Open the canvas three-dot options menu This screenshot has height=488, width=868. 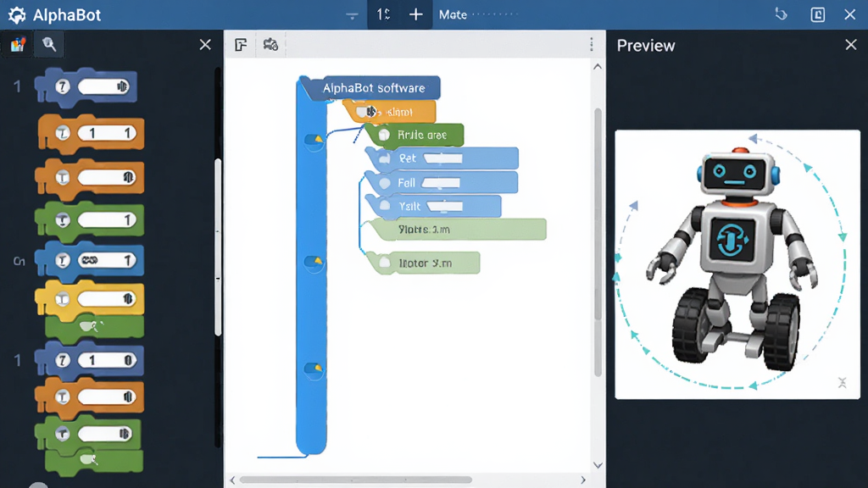[x=591, y=45]
